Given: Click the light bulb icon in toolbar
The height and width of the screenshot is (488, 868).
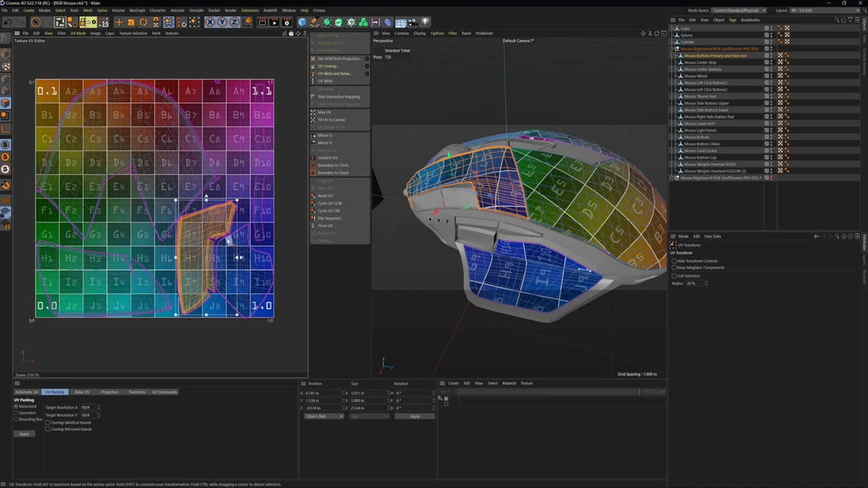Looking at the screenshot, I should [425, 22].
